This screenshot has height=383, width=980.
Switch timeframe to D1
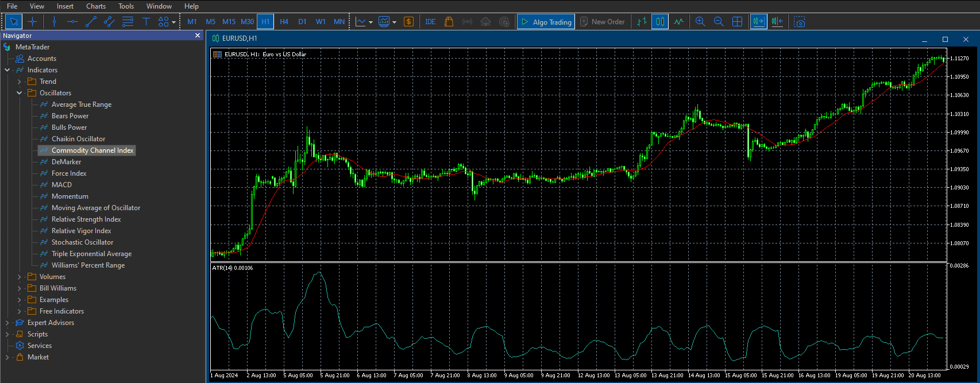click(302, 22)
